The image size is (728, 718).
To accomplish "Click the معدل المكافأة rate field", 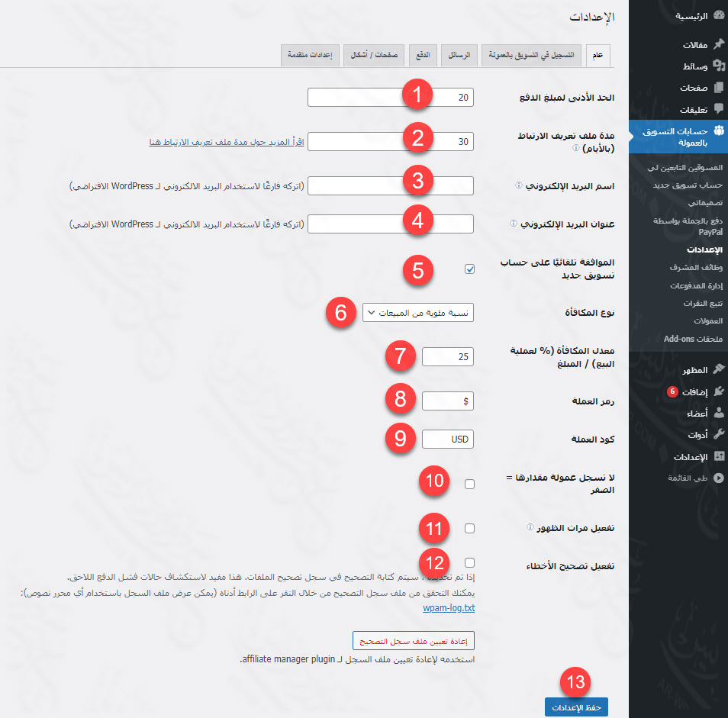I will point(448,357).
